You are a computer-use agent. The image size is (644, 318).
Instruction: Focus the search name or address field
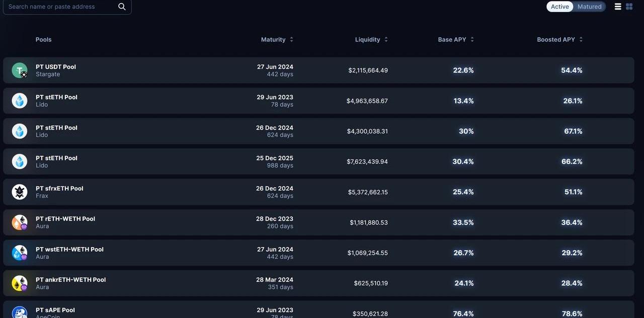point(60,7)
